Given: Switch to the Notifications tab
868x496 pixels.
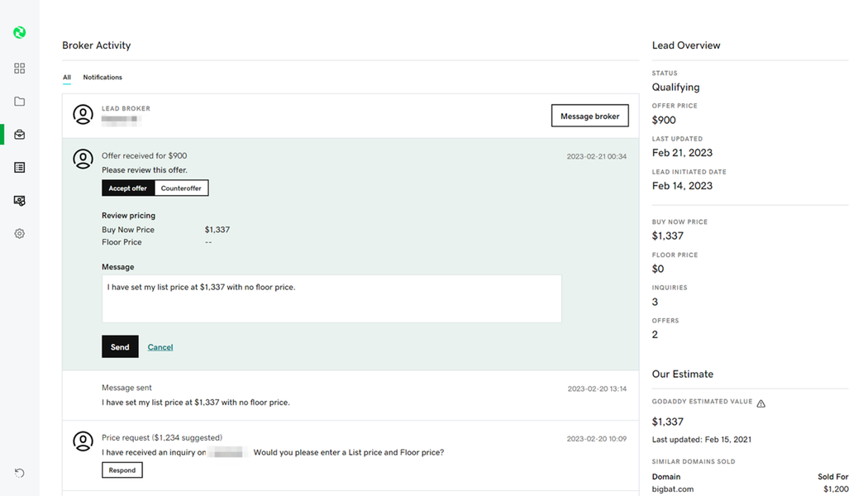Looking at the screenshot, I should 103,78.
